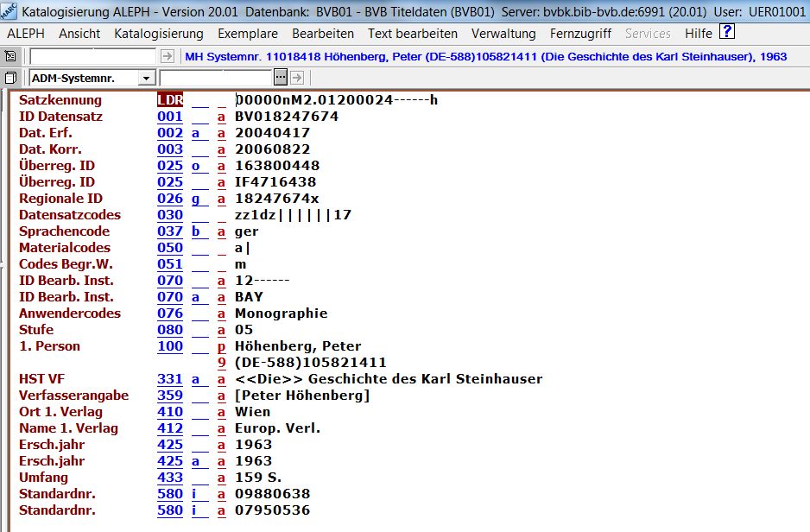Click the arrow button next to top search field
Screen dimensions: 810x532
(168, 56)
